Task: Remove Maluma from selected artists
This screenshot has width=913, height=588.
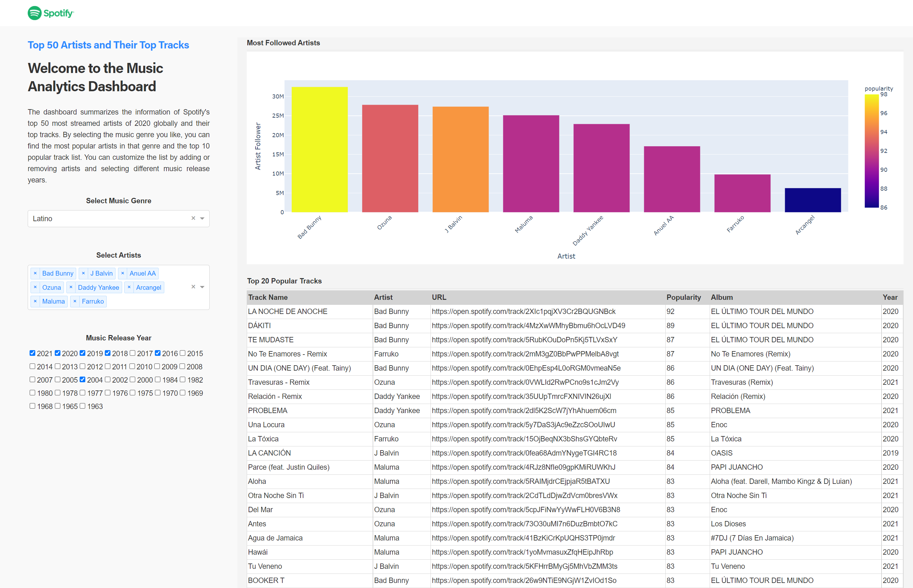Action: click(36, 301)
